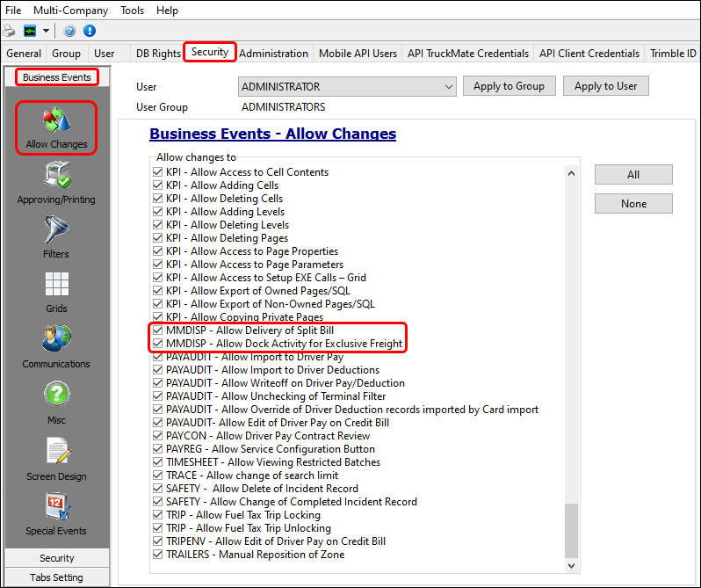The image size is (701, 588).
Task: Toggle PAYAUDIT - Allow Unchecking of Terminal Filter
Action: point(157,396)
